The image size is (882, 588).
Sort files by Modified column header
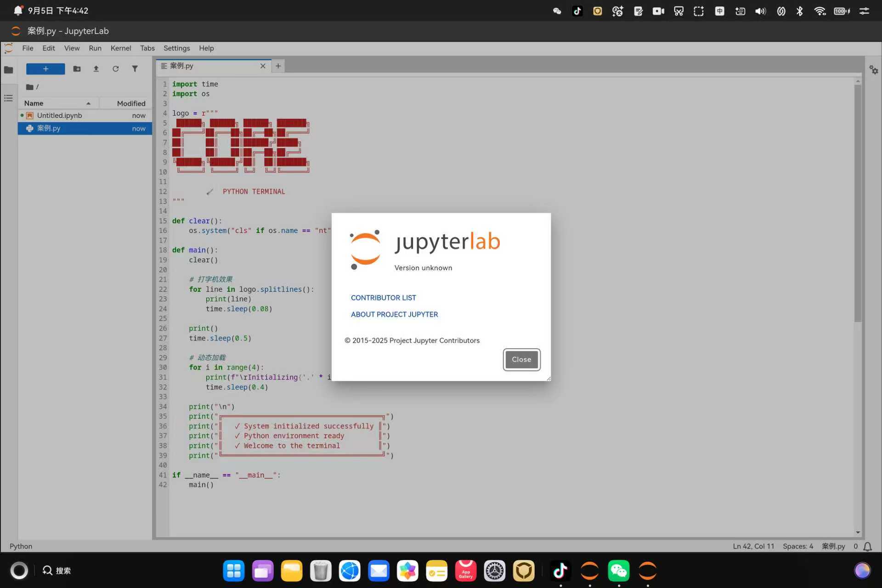click(126, 103)
